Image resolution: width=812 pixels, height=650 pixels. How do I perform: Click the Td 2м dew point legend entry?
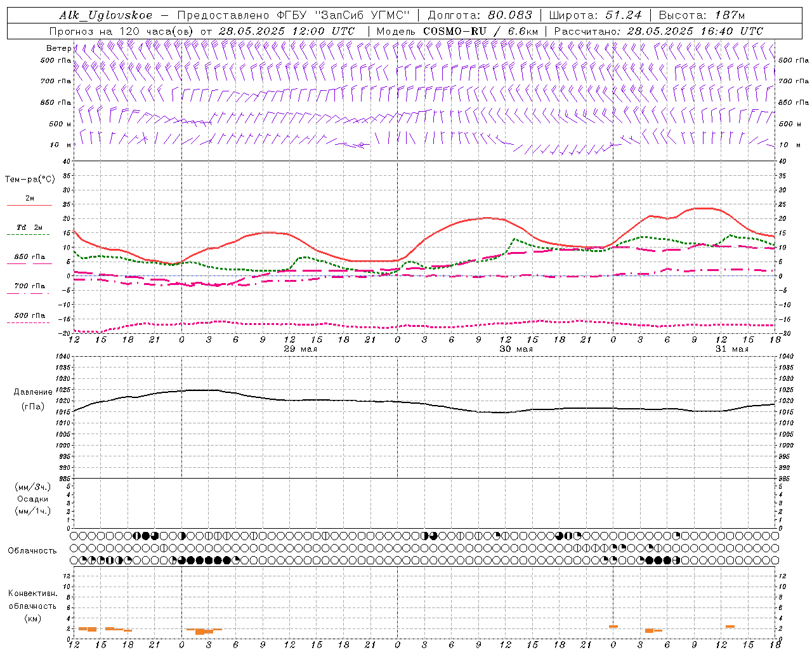pyautogui.click(x=30, y=227)
